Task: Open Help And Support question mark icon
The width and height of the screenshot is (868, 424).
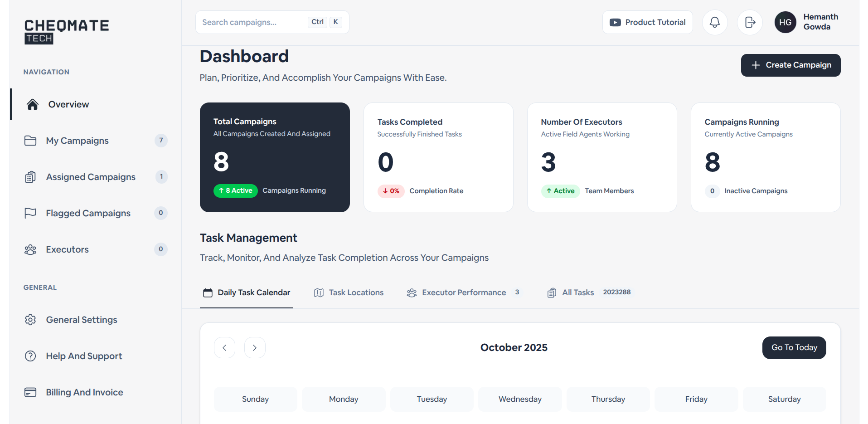Action: (30, 356)
